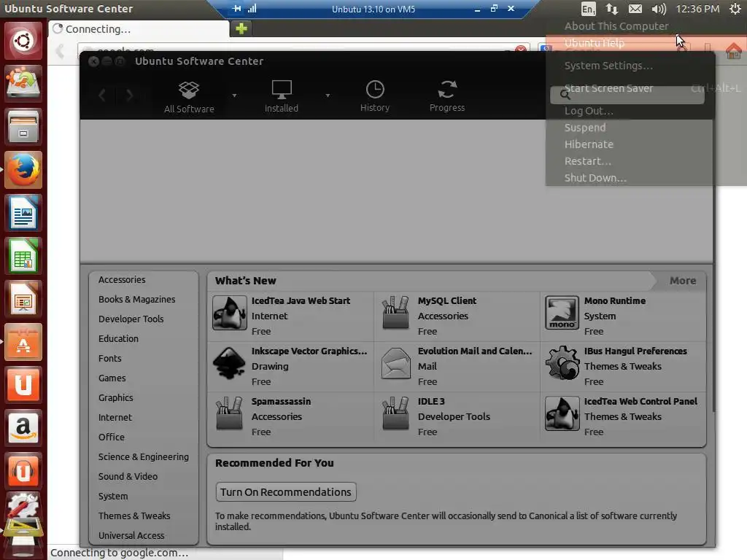Open IBus Hangul Preferences icon
The width and height of the screenshot is (747, 560).
click(x=562, y=363)
